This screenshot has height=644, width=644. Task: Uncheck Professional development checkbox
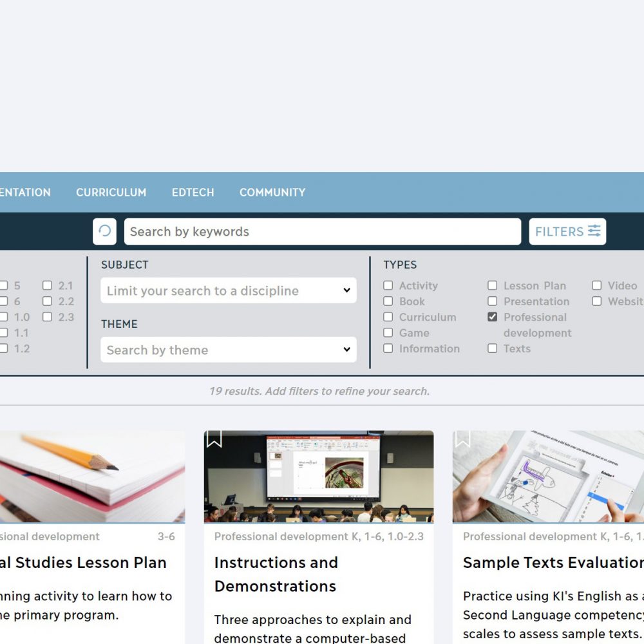492,317
